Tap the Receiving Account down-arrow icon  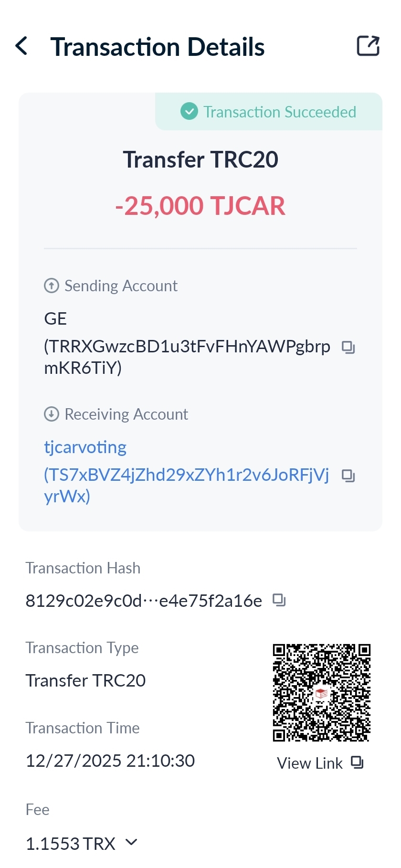coord(52,414)
